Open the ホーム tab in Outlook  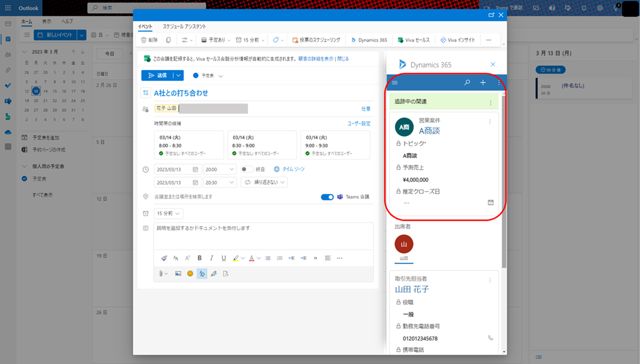pos(26,21)
